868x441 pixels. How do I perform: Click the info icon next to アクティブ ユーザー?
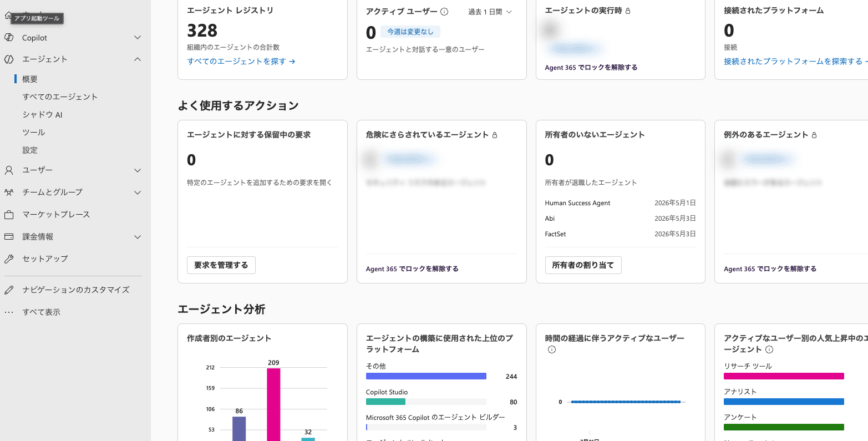(x=444, y=12)
